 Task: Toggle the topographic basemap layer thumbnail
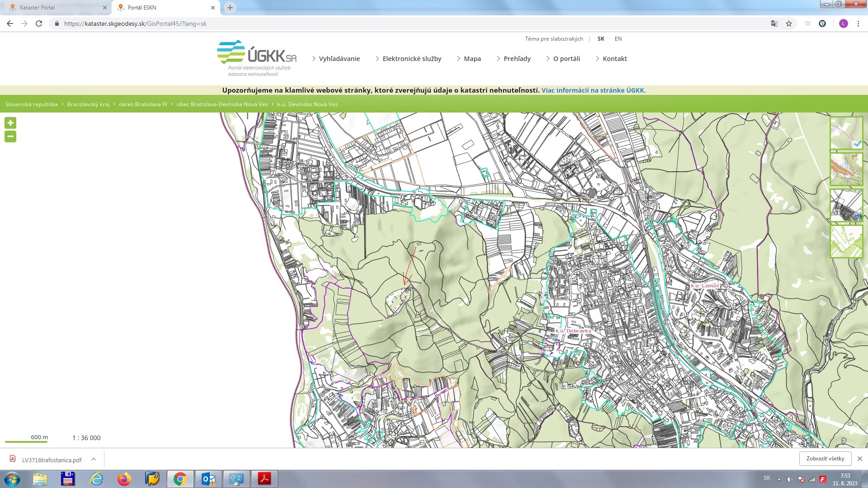pyautogui.click(x=846, y=169)
